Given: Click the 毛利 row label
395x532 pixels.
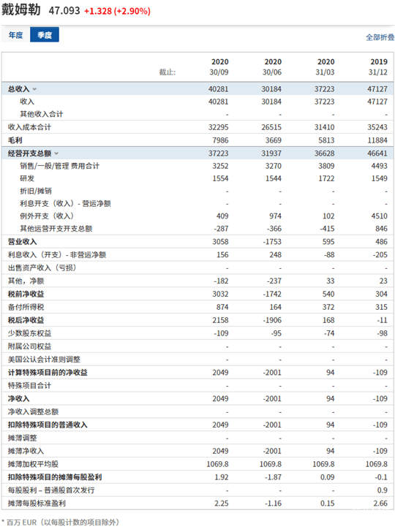Looking at the screenshot, I should pos(15,140).
